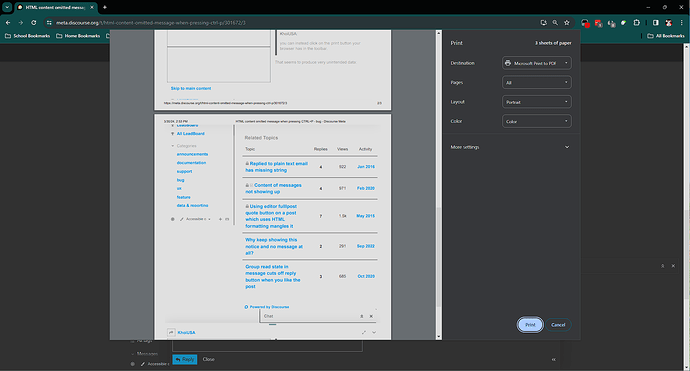Open the Extensions puzzle menu

click(636, 22)
